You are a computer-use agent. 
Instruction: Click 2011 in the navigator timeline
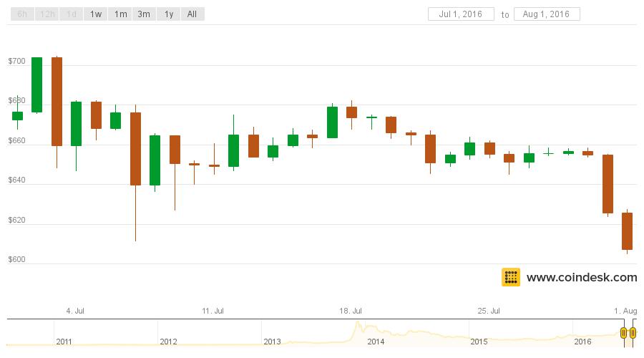point(64,342)
